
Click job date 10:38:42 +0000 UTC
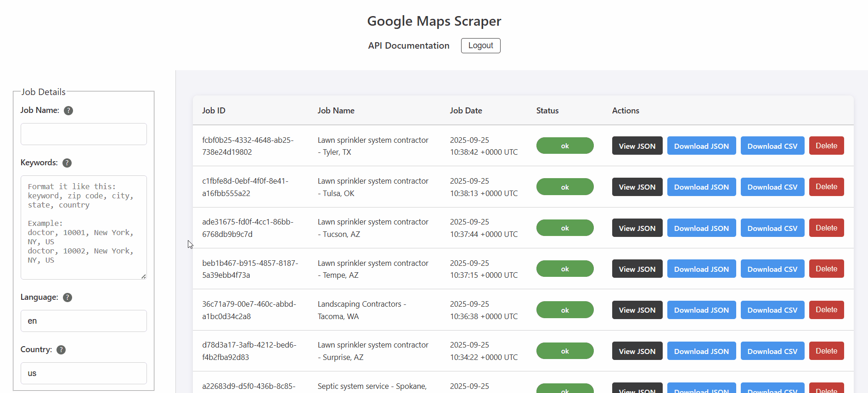pyautogui.click(x=484, y=152)
